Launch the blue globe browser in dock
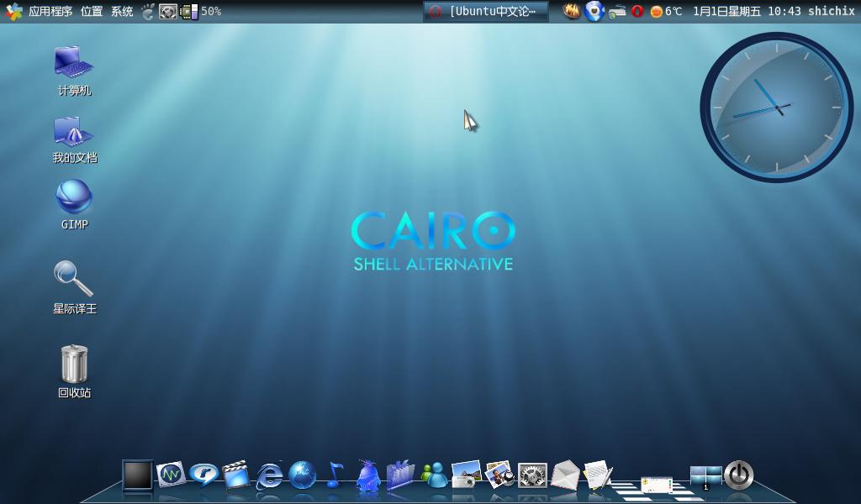861x504 pixels. pyautogui.click(x=302, y=475)
